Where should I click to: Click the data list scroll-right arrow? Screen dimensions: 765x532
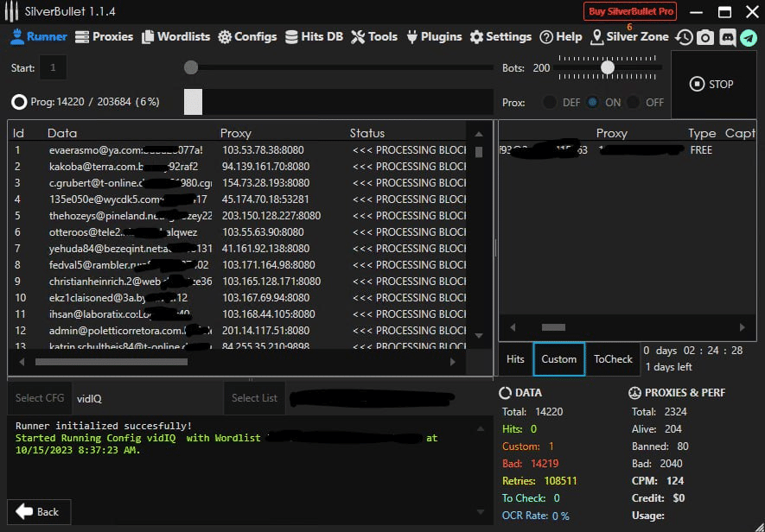click(x=453, y=362)
